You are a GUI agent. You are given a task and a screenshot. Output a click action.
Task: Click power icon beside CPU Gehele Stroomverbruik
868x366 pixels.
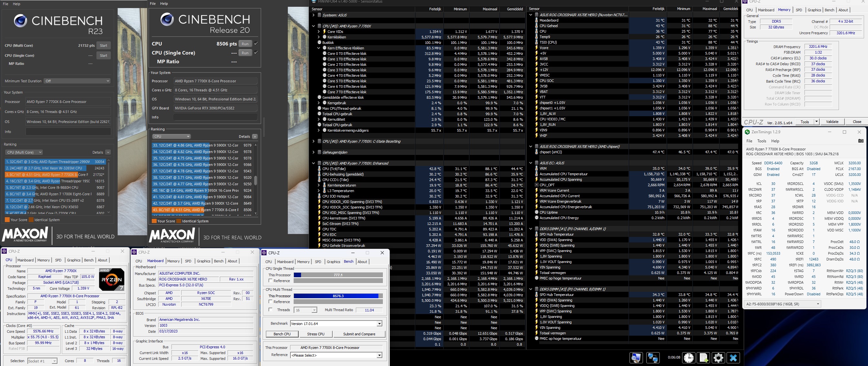(x=319, y=246)
